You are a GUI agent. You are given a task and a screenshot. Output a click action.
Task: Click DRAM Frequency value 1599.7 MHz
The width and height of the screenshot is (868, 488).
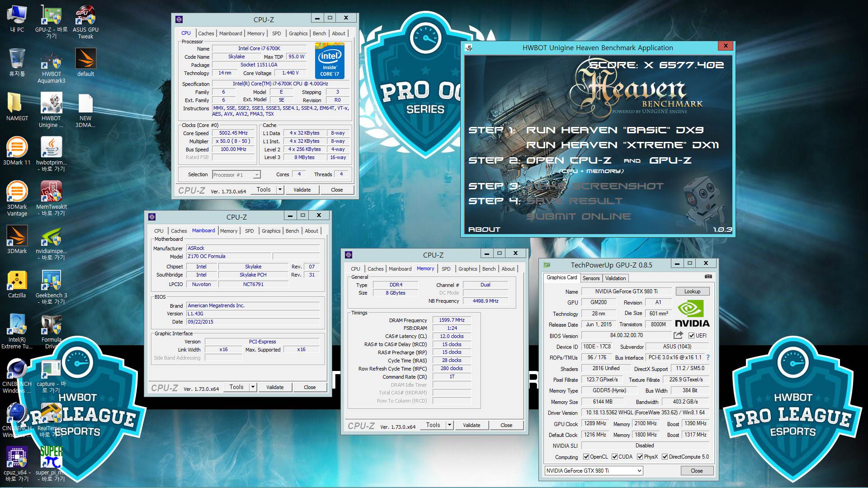coord(452,320)
